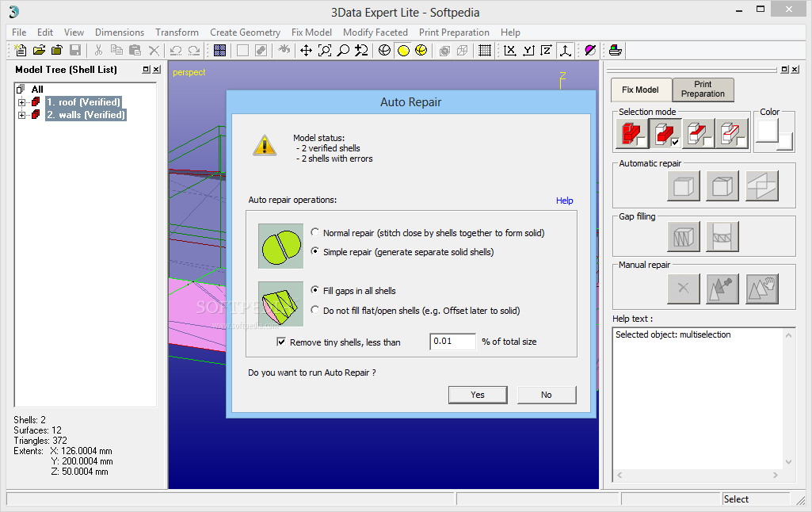Screen dimensions: 812x512
Task: Click the Copy toolbar icon
Action: (117, 50)
